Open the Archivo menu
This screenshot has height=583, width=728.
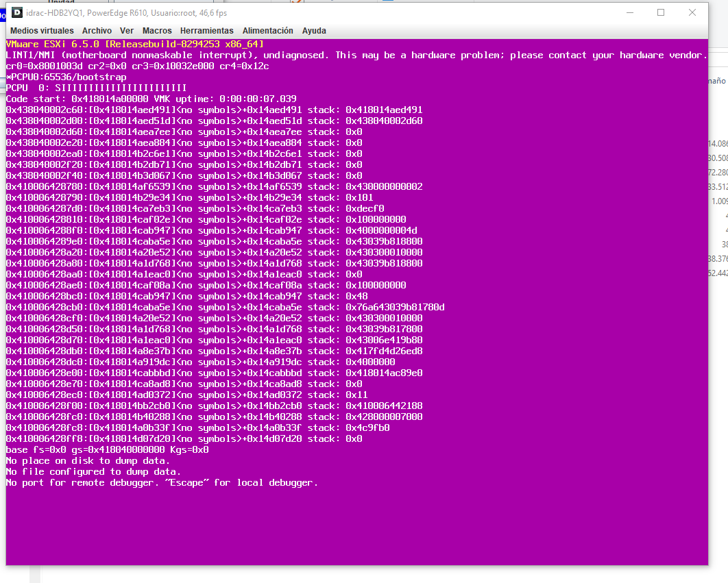pos(97,31)
